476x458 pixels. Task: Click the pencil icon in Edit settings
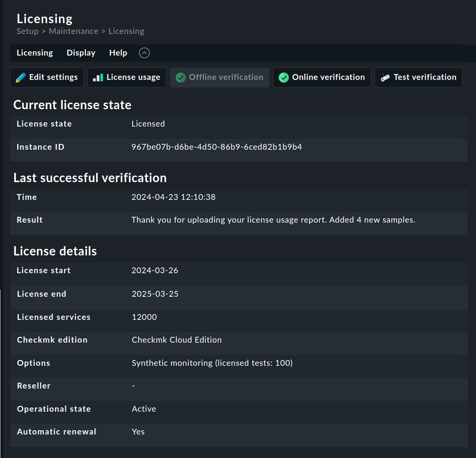21,78
